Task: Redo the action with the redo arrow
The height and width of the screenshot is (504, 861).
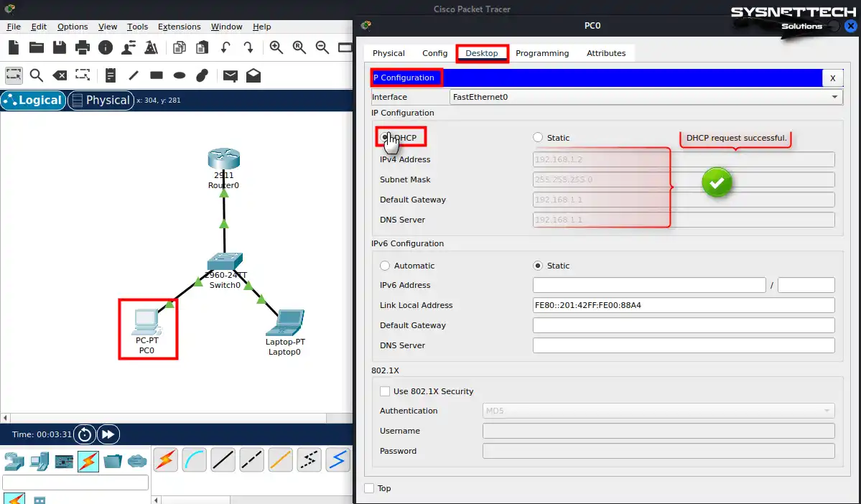Action: click(x=248, y=48)
